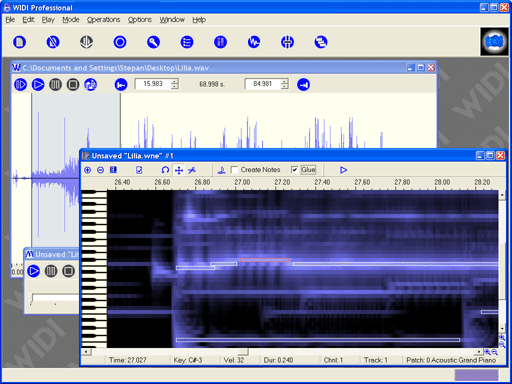Increase the 15.983 start time with stepper up
512x384 pixels.
coord(175,81)
